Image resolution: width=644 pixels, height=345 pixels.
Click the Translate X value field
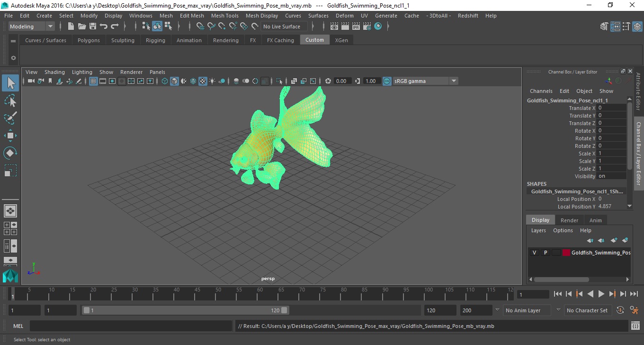612,108
